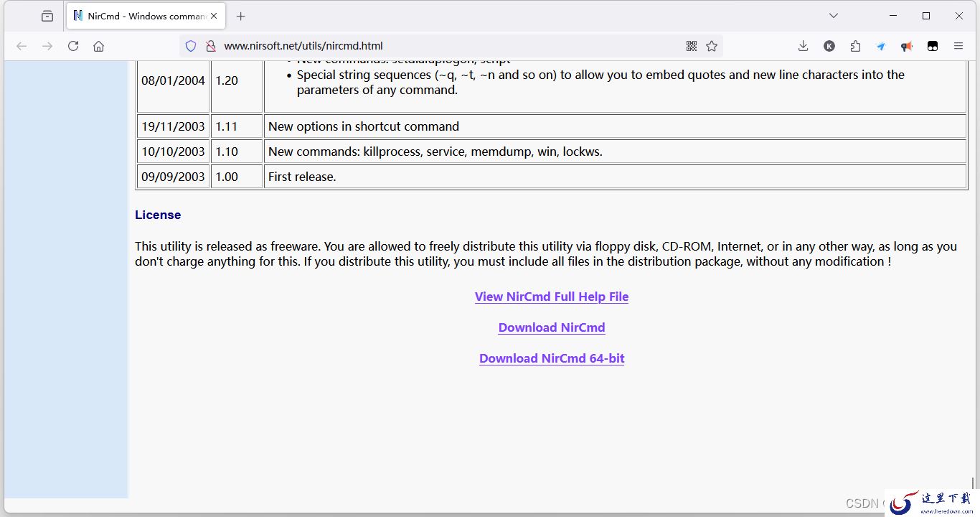Click the version cell 1.00
This screenshot has height=517, width=980.
237,177
